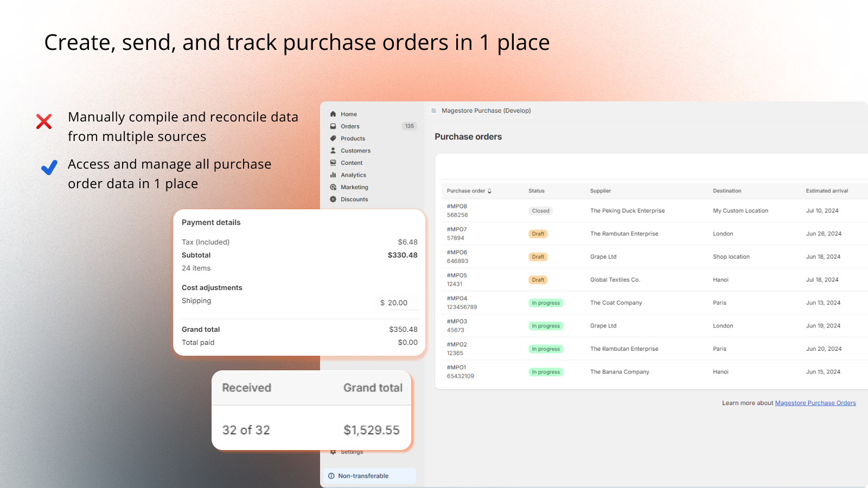The height and width of the screenshot is (488, 868).
Task: Navigate to the Home menu entry
Action: pos(348,114)
